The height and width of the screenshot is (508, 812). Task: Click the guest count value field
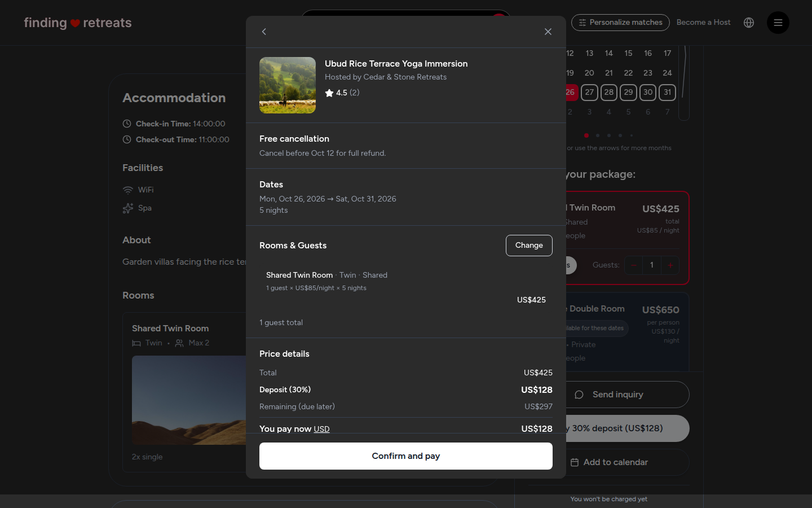pyautogui.click(x=652, y=265)
